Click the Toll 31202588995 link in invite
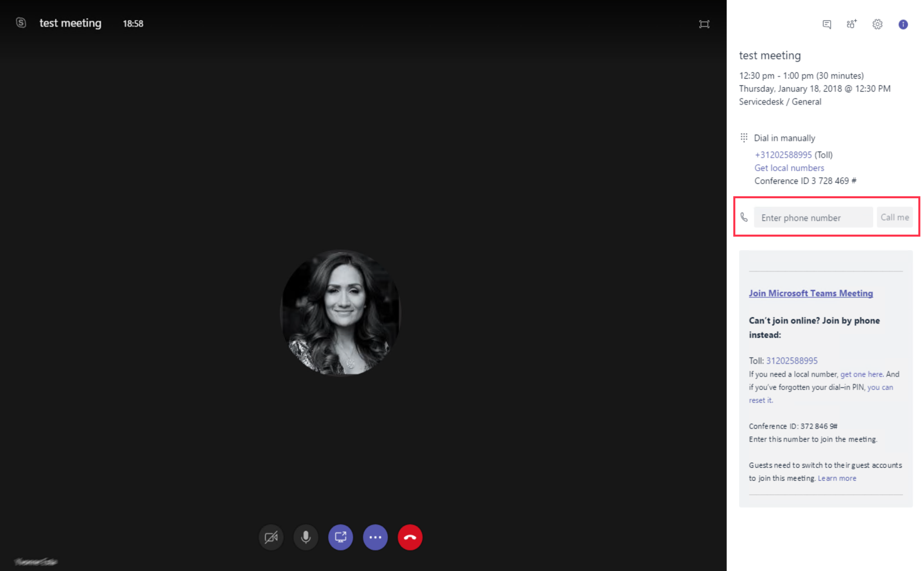 tap(791, 361)
